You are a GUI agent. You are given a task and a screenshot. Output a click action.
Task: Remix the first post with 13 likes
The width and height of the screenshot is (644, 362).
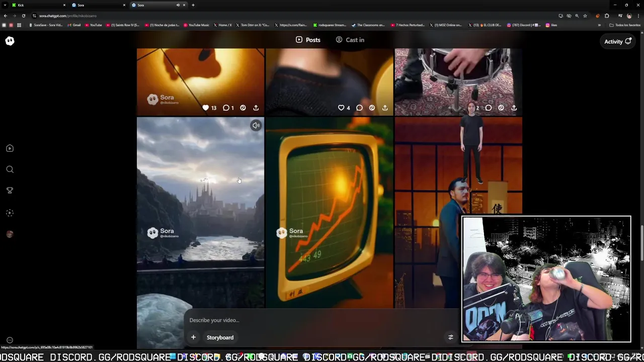[243, 108]
